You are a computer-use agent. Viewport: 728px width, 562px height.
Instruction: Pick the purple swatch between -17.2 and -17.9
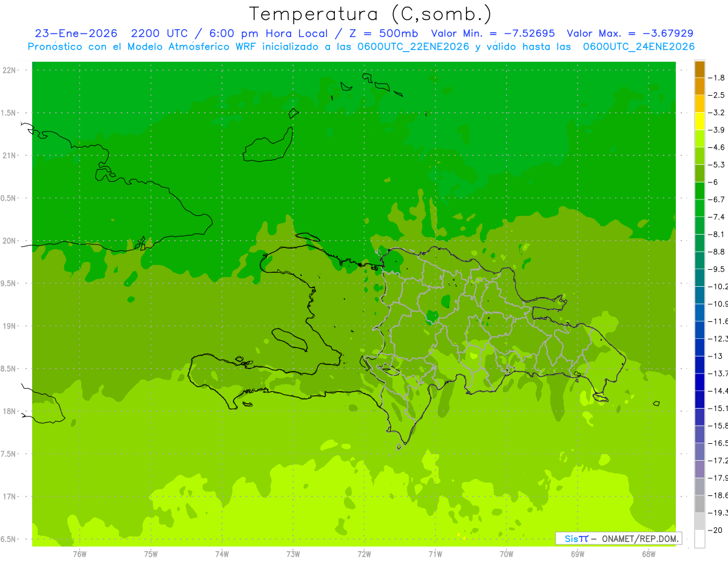pyautogui.click(x=699, y=469)
